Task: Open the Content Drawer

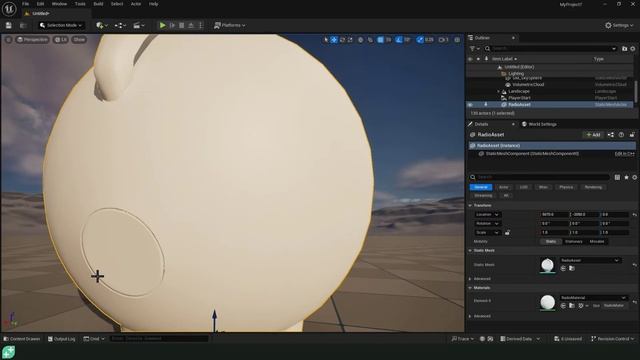Action: [22, 339]
